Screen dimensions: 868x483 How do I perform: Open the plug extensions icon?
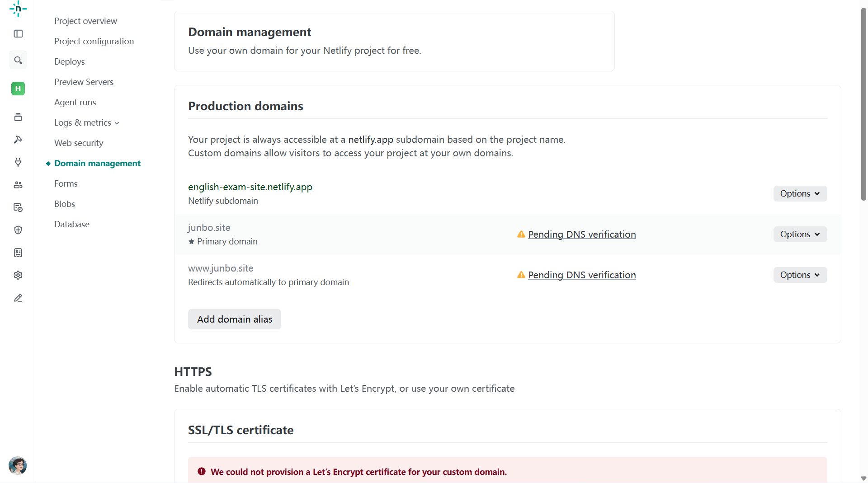18,162
